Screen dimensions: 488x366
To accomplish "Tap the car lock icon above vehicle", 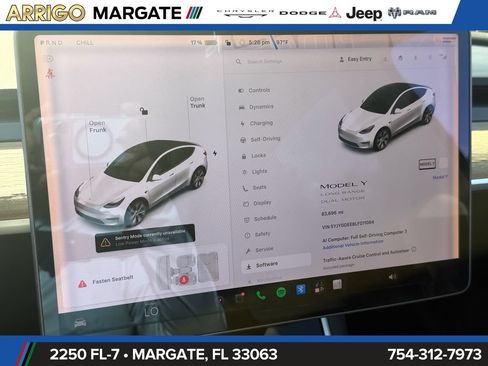I will [144, 111].
